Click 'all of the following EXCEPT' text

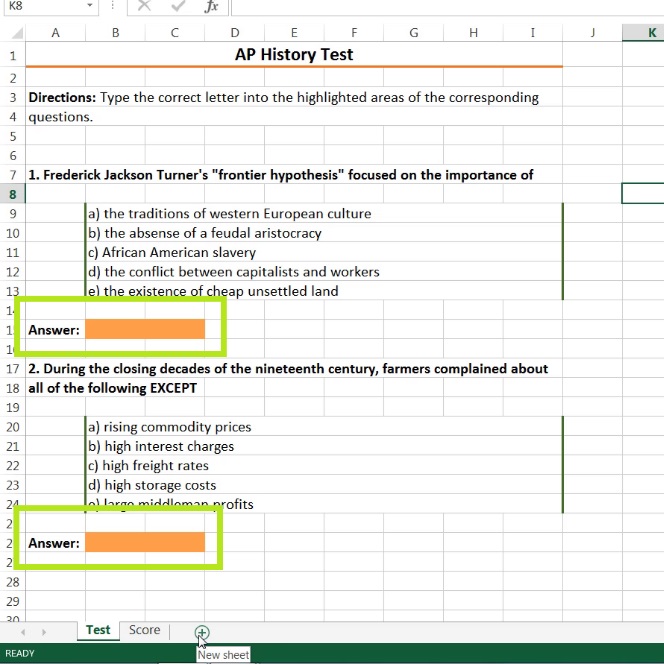point(112,388)
